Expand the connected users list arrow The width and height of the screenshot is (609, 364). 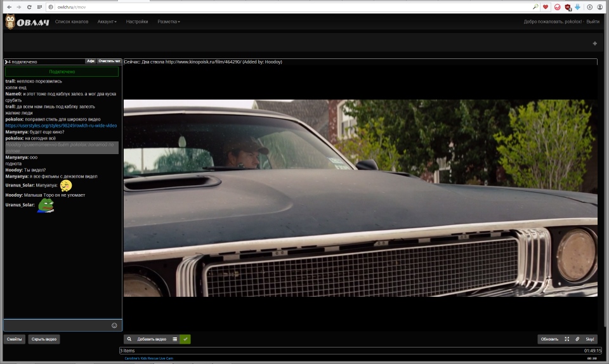[6, 62]
